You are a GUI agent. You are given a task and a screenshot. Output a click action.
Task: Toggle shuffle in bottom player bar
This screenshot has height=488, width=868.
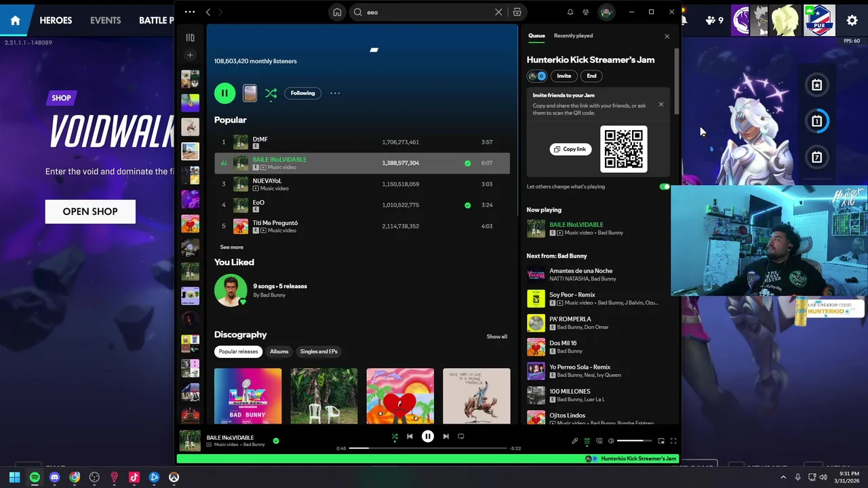(x=395, y=437)
